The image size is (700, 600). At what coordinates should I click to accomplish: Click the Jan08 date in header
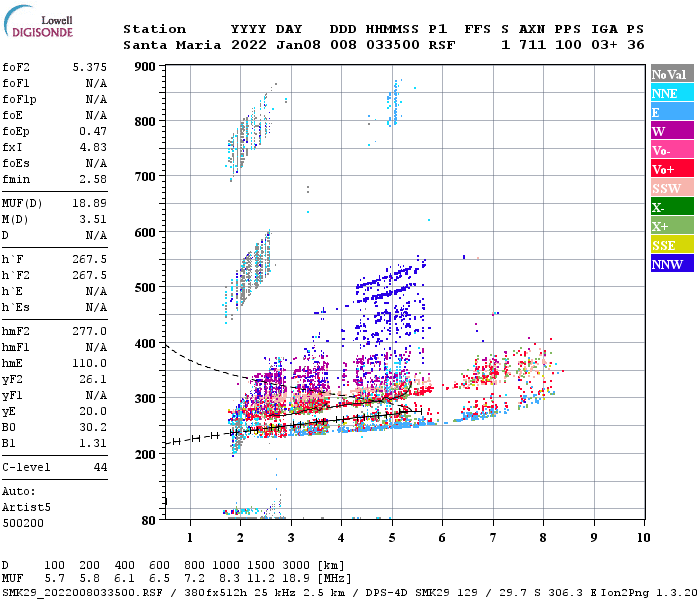pyautogui.click(x=298, y=45)
